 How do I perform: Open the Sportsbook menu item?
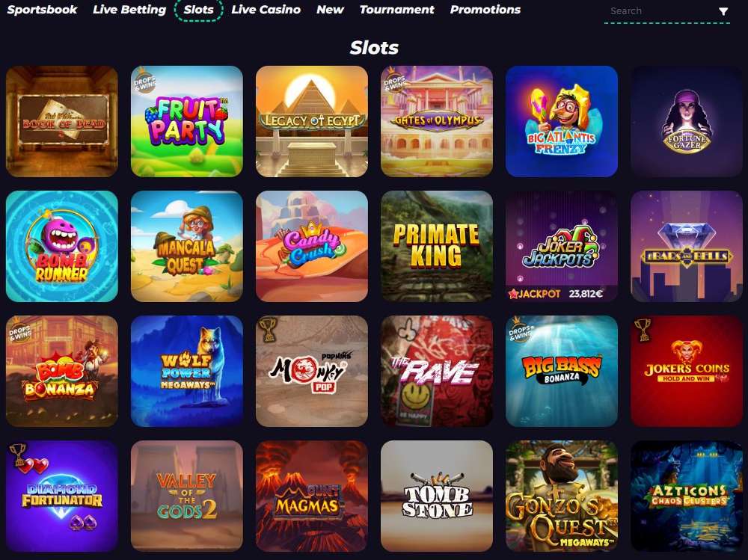coord(42,10)
